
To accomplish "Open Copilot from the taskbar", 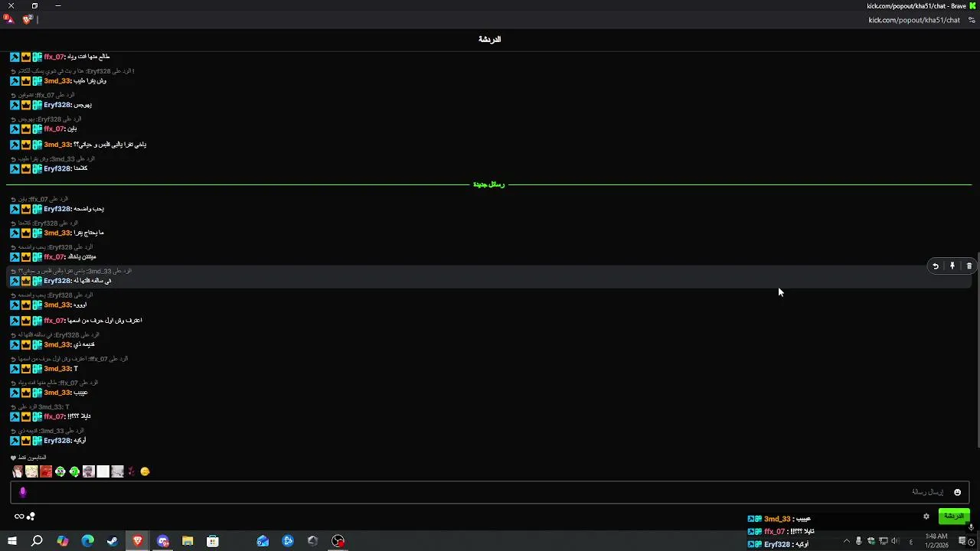I will [x=62, y=541].
